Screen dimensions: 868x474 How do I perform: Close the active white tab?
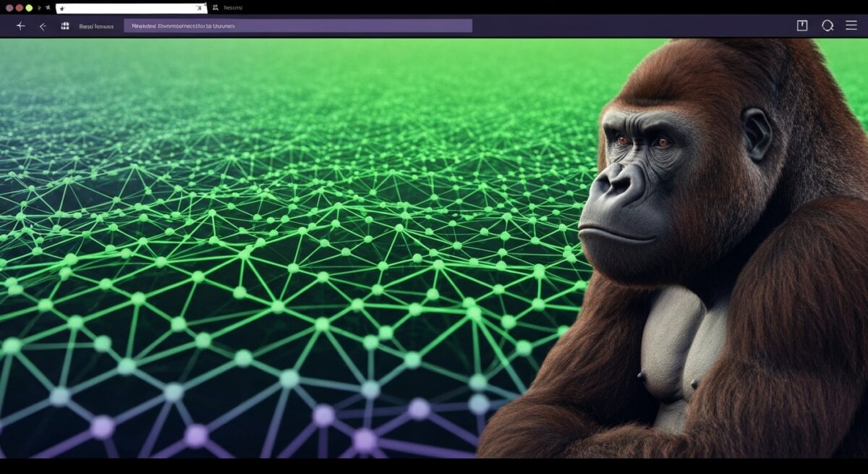[x=200, y=8]
